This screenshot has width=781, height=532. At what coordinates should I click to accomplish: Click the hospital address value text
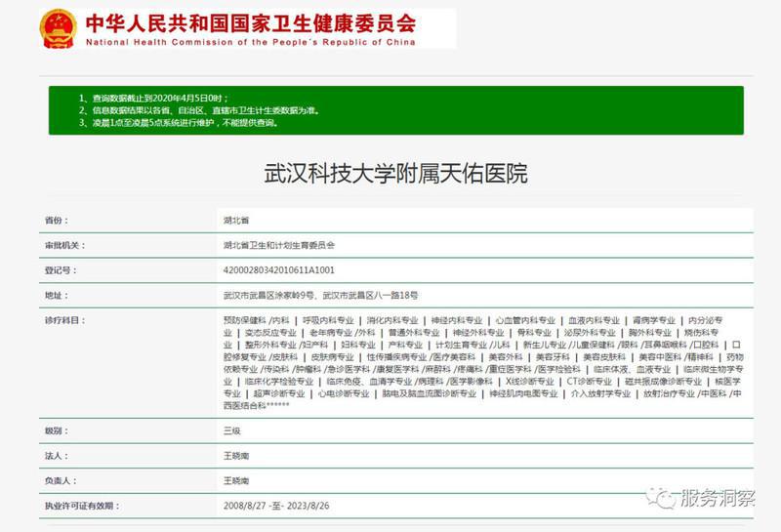tap(320, 295)
